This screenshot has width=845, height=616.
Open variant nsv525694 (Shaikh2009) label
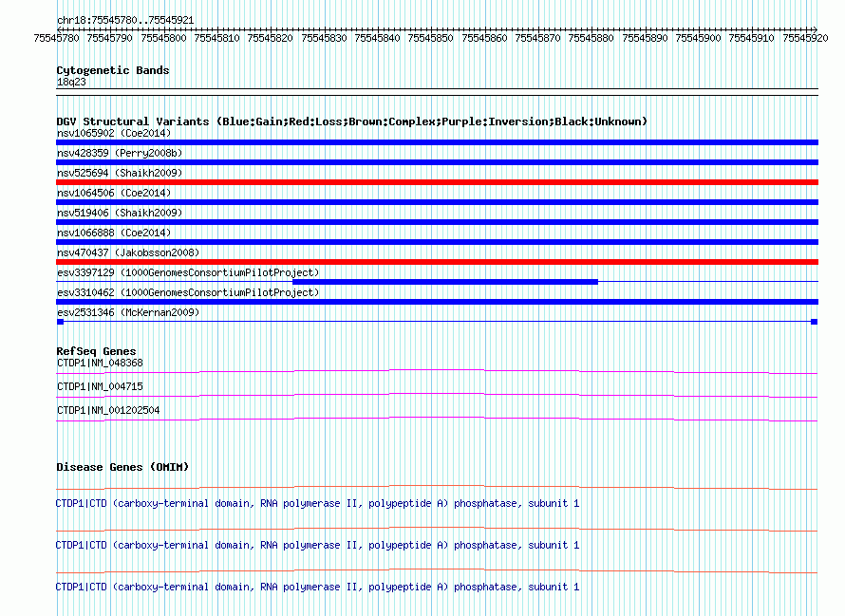tap(120, 173)
